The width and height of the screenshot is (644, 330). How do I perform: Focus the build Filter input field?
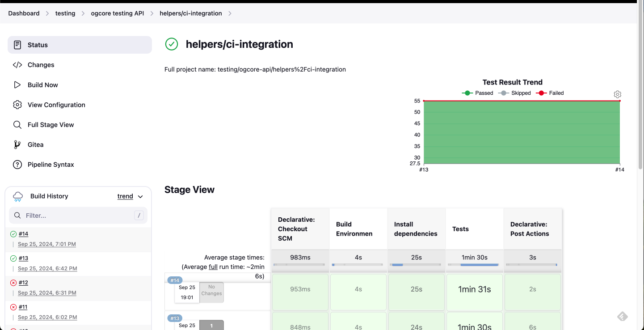coord(78,216)
